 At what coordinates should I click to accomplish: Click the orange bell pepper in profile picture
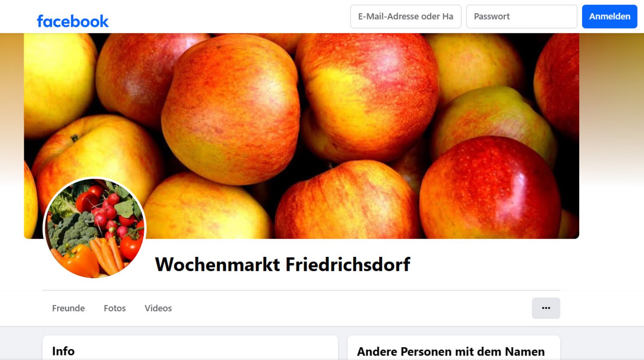tap(78, 259)
